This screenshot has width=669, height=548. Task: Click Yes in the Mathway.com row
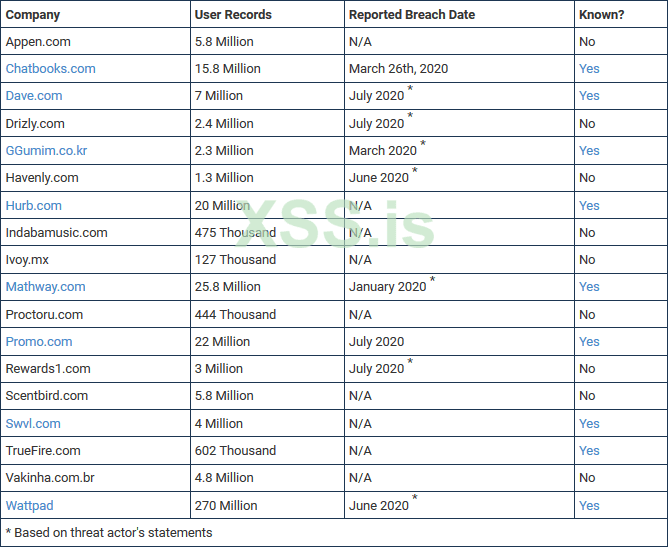pos(589,287)
